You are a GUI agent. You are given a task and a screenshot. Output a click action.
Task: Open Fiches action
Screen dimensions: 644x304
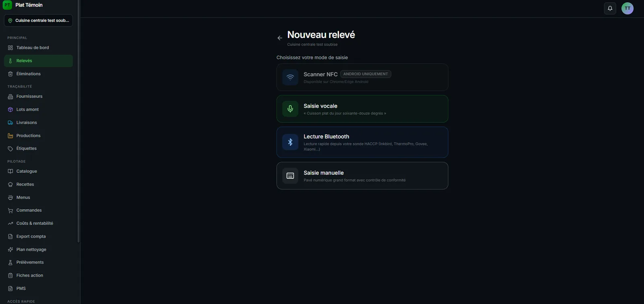[38, 276]
